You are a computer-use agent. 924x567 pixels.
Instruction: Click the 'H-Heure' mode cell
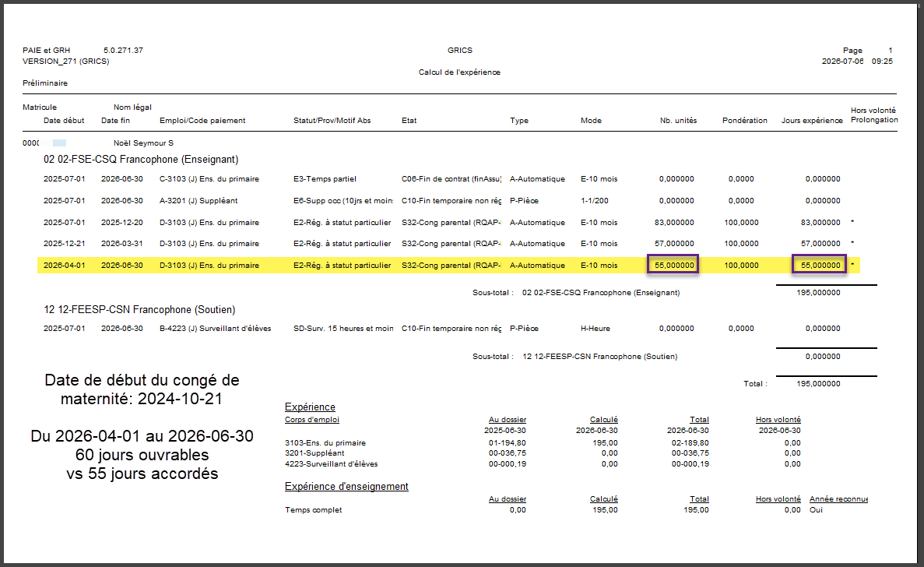[596, 329]
